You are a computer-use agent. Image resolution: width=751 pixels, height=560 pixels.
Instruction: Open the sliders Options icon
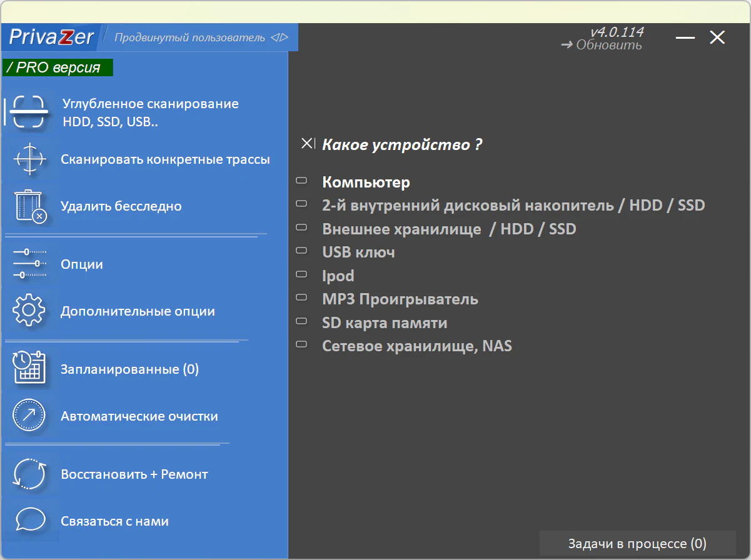pyautogui.click(x=29, y=264)
